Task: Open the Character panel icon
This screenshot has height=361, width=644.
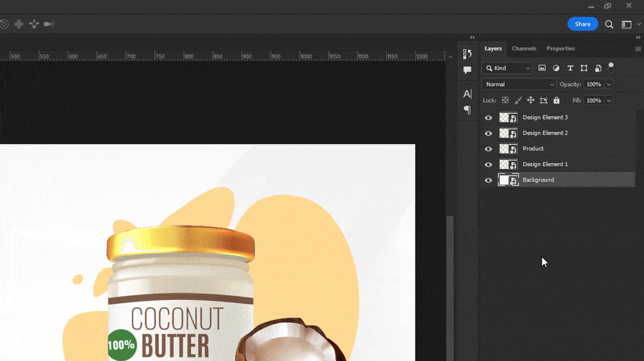Action: (467, 94)
